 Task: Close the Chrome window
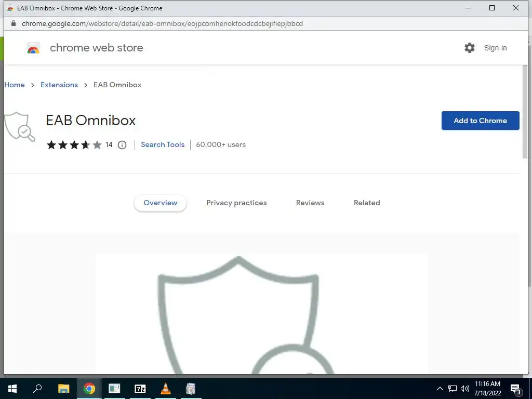pos(516,8)
